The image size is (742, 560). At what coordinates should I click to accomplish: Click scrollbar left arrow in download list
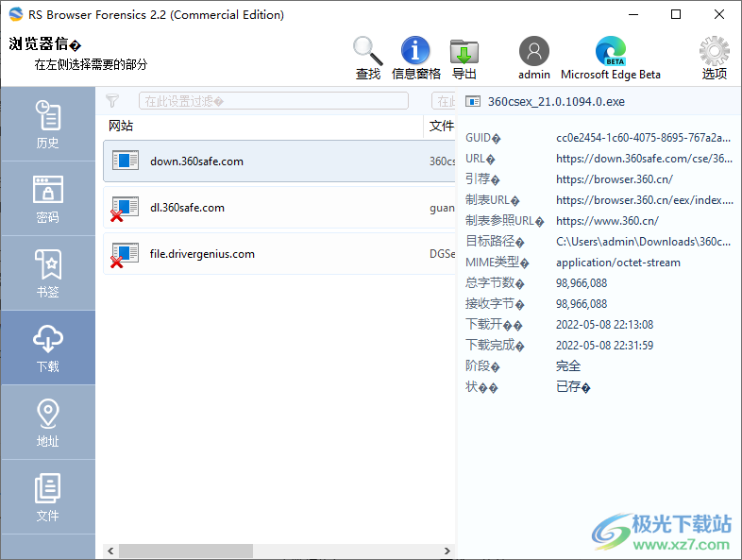point(110,551)
